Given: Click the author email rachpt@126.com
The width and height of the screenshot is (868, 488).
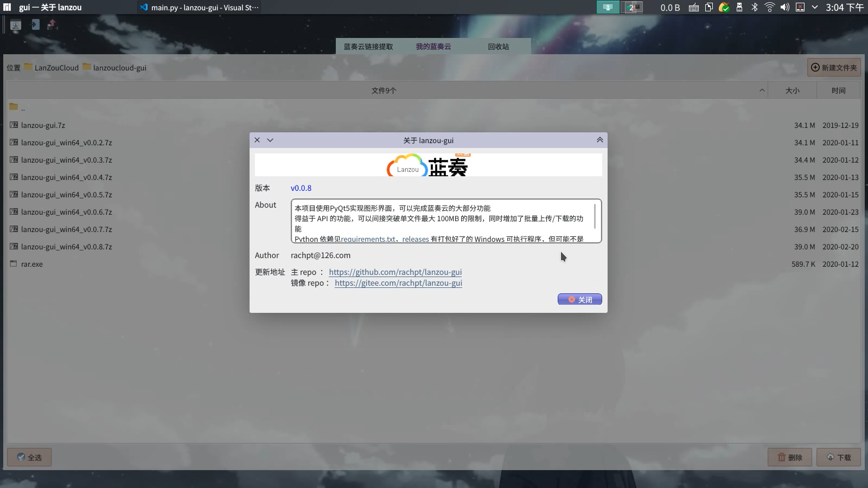Looking at the screenshot, I should [321, 255].
